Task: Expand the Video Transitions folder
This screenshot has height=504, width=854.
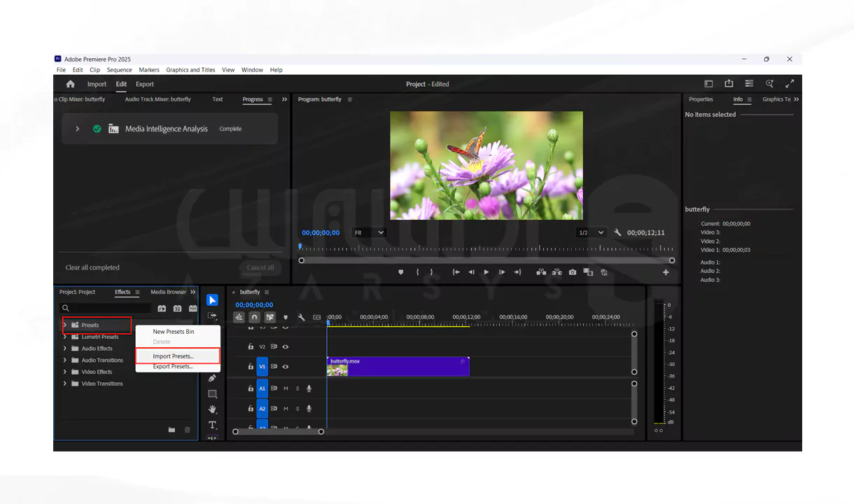Action: click(65, 384)
